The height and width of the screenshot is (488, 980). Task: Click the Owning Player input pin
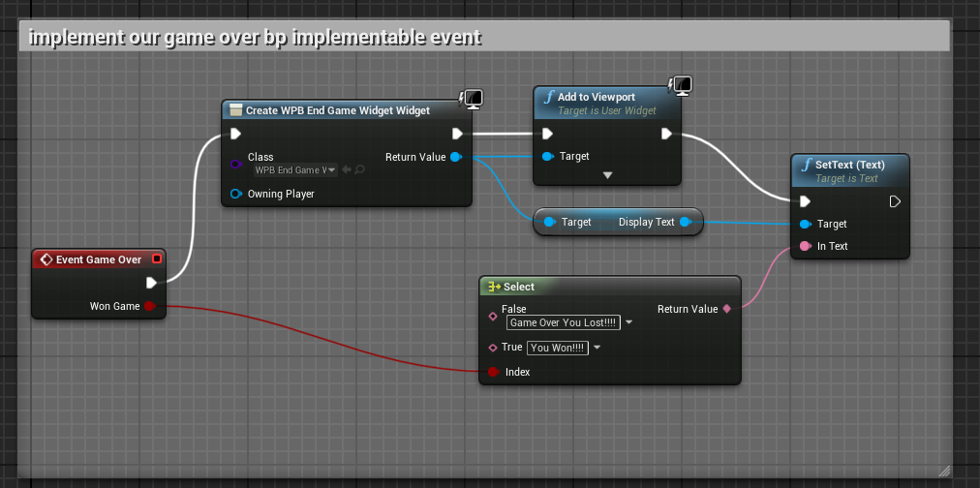(235, 194)
